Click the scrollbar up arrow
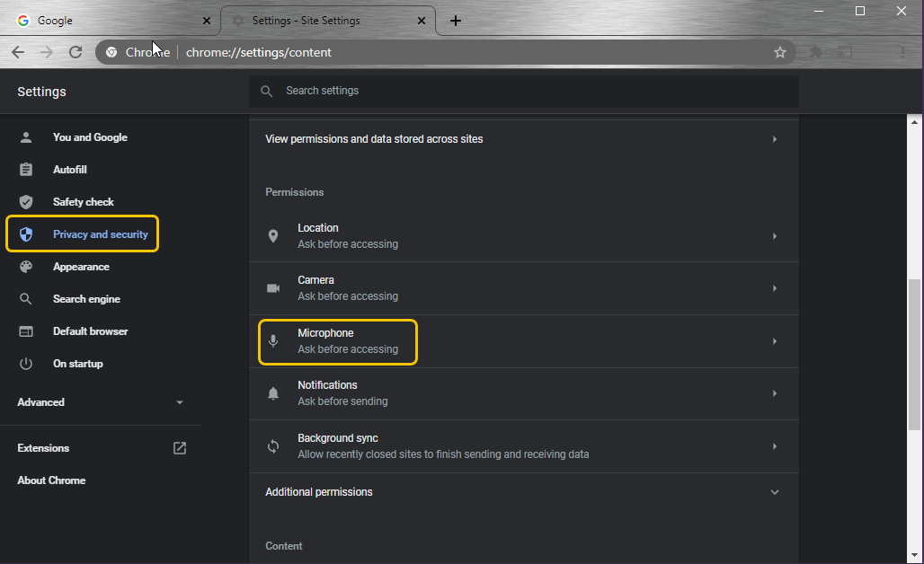Viewport: 924px width, 564px height. tap(914, 122)
